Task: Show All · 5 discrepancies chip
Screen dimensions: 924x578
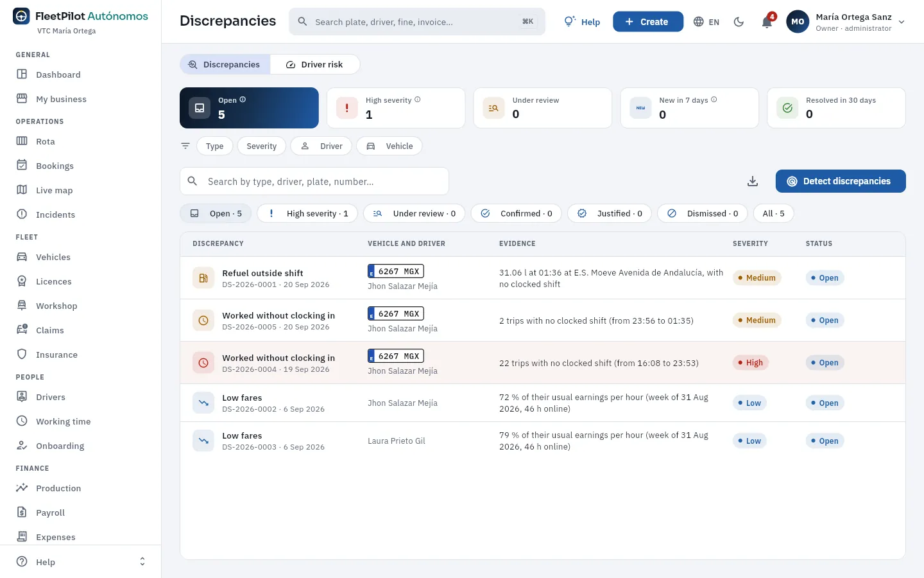Action: coord(773,213)
